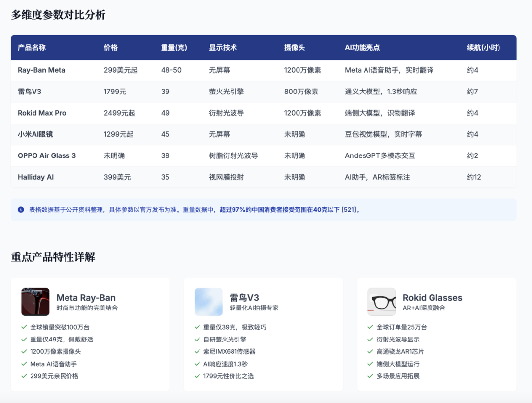Click the 2499元起 price cell
Image resolution: width=532 pixels, height=403 pixels.
(x=119, y=113)
